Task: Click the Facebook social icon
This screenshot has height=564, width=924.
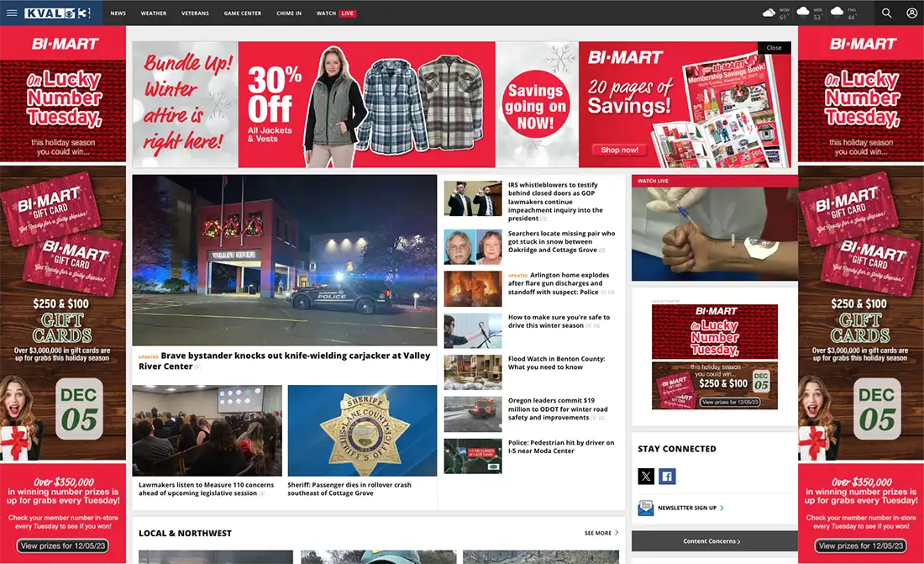Action: click(667, 476)
